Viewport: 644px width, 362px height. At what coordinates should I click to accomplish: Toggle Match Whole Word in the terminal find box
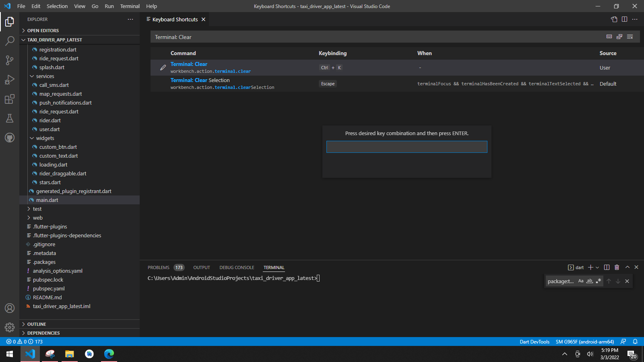point(590,281)
